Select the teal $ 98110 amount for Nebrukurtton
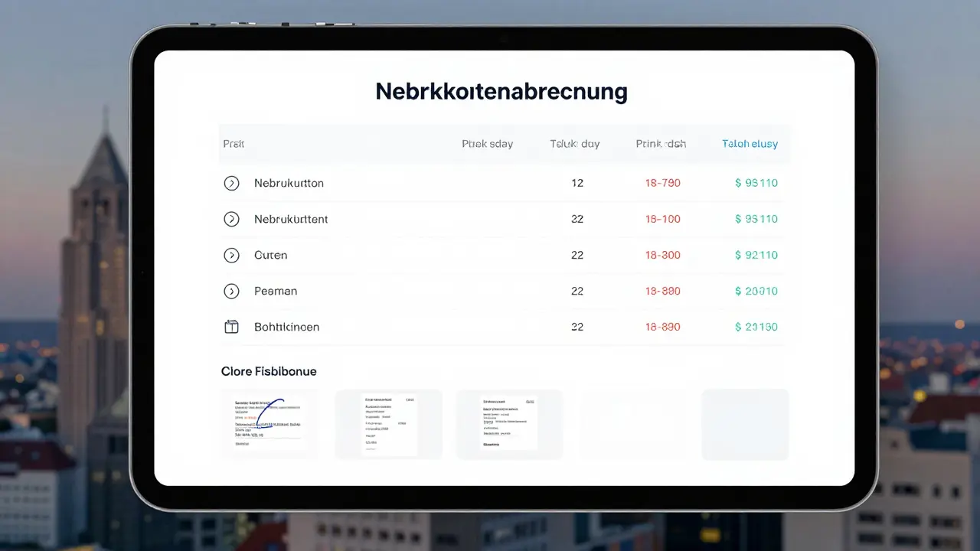 756,183
